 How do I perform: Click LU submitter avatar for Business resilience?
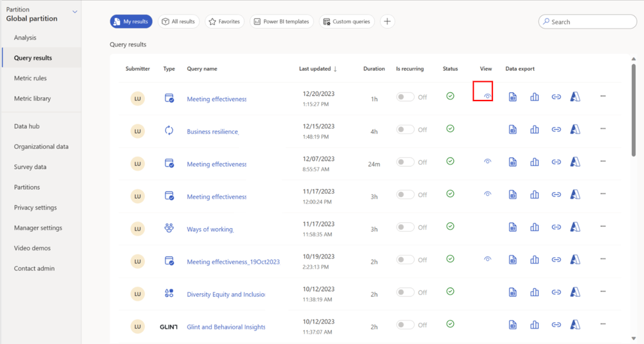click(137, 131)
